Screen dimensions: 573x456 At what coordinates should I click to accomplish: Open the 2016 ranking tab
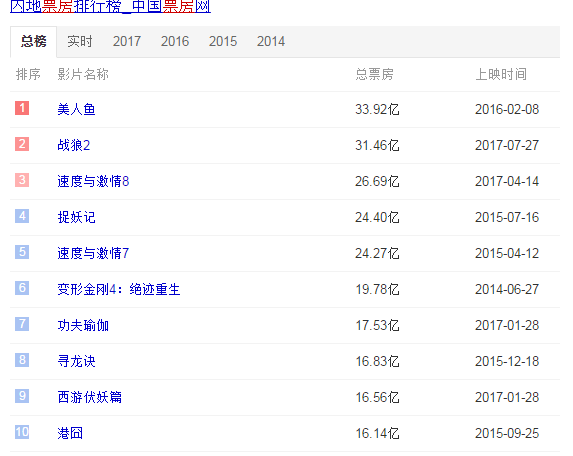click(175, 41)
